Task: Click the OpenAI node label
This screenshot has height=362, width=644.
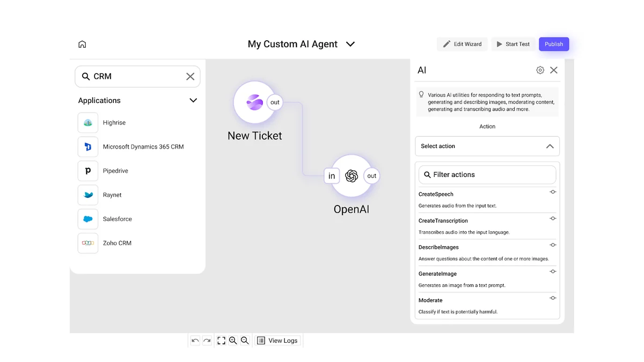Action: (x=352, y=210)
